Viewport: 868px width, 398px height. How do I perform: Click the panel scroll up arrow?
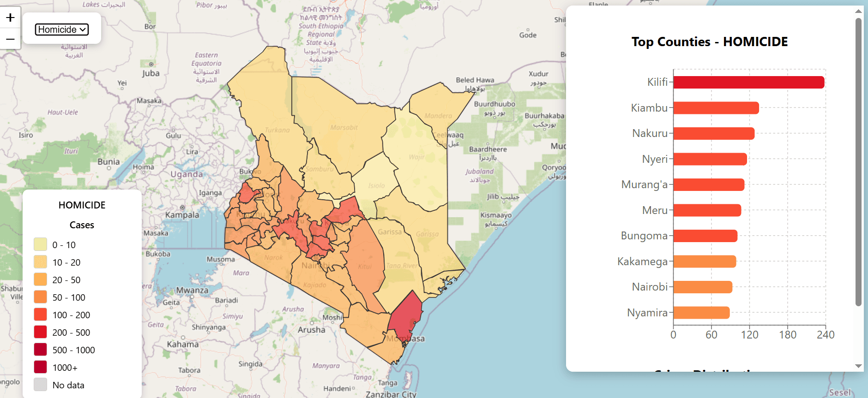858,11
